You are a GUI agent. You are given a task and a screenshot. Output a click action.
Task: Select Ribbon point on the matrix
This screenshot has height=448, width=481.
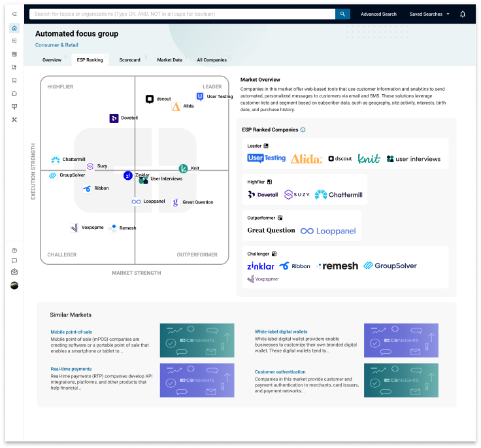pyautogui.click(x=87, y=188)
